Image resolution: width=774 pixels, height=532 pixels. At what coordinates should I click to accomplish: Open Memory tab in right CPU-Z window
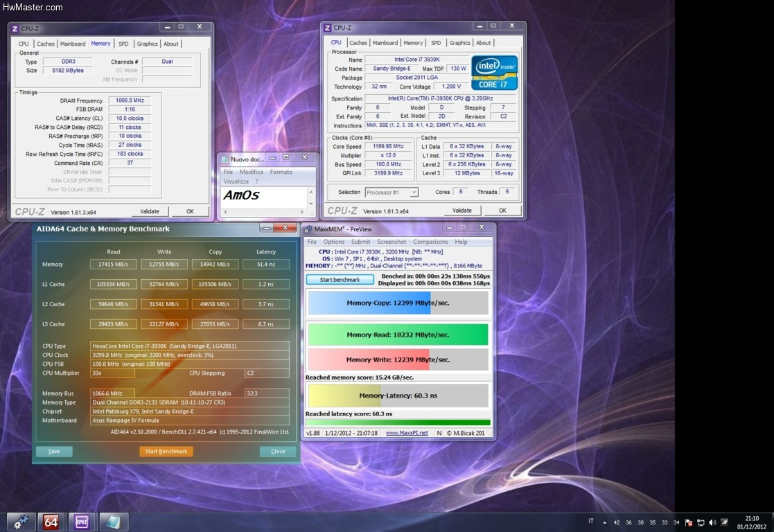click(x=413, y=43)
